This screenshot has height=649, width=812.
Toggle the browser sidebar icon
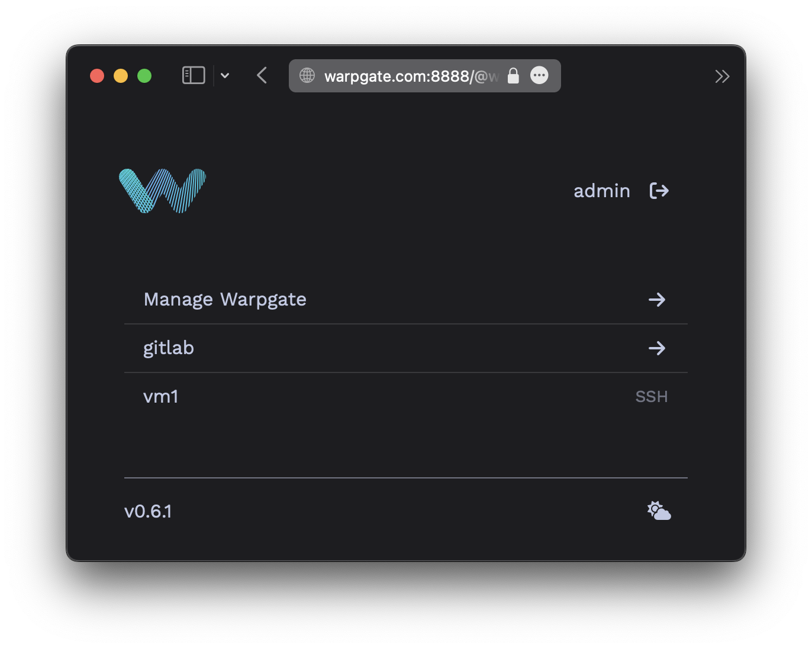click(194, 75)
